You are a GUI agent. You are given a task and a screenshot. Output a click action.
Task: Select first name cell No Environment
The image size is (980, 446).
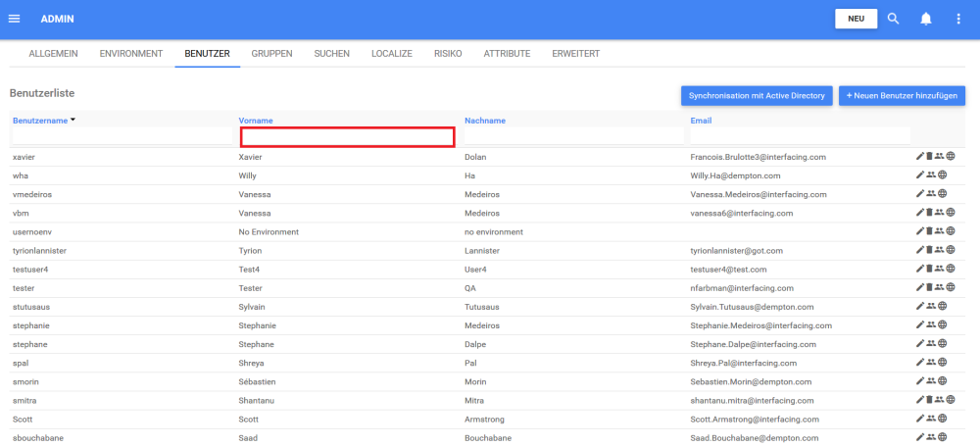[x=269, y=231]
